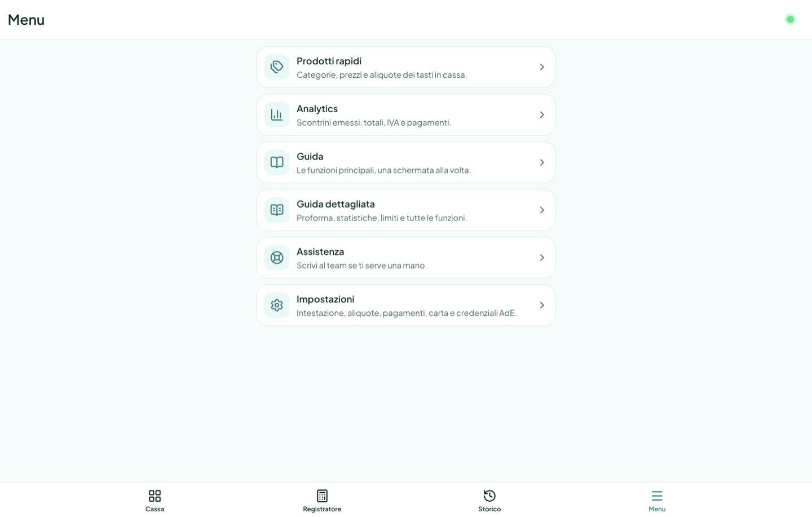Switch to the Cassa tab label

(155, 509)
